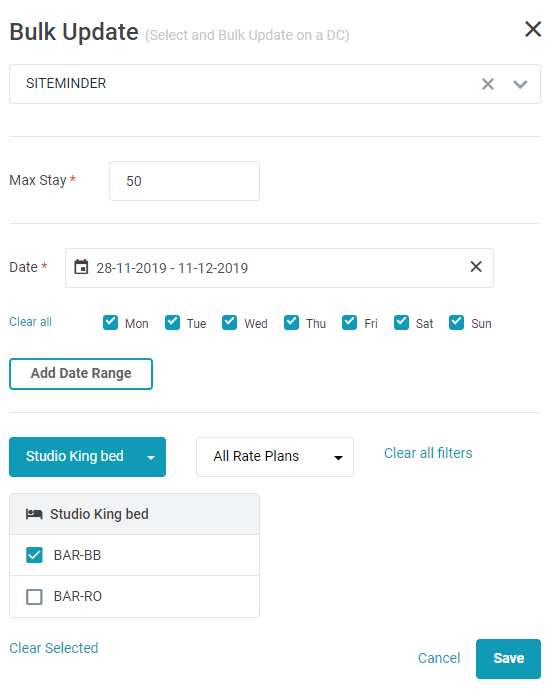Toggle the Wed day checkbox

pyautogui.click(x=229, y=322)
